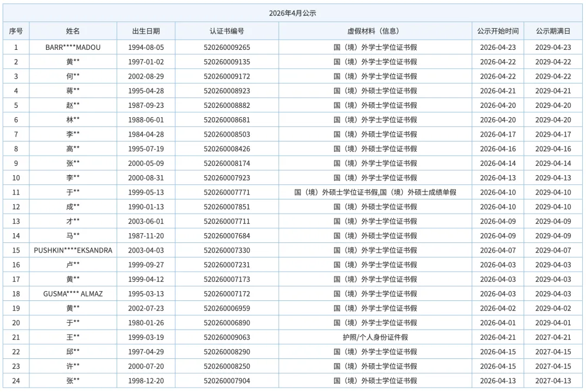
Task: Select the name PUSHKIN****EKSANDRA
Action: click(x=73, y=250)
